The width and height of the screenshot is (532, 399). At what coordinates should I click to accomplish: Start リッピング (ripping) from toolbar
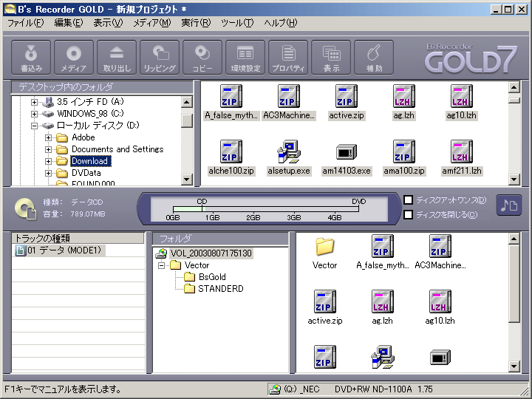[160, 57]
